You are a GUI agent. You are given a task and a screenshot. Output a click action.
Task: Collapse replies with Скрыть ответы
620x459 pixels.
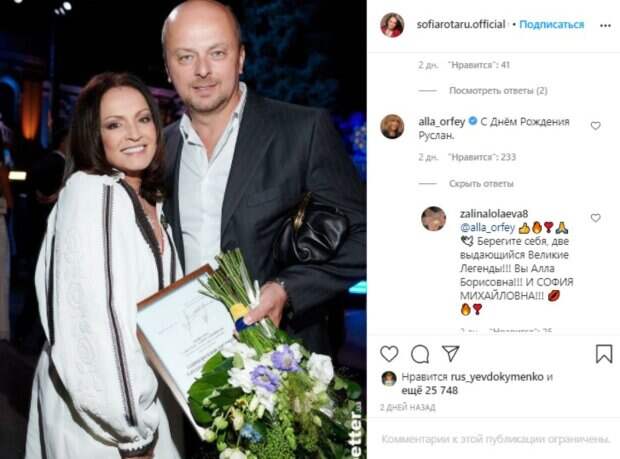click(x=481, y=183)
